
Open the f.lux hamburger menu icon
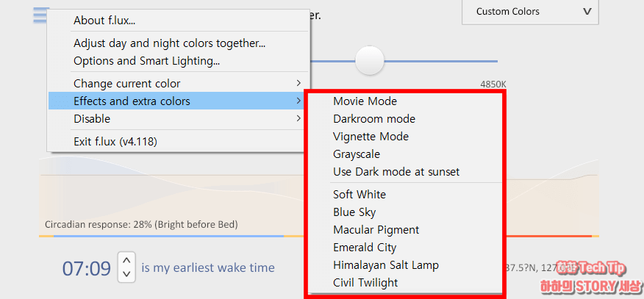[x=40, y=15]
